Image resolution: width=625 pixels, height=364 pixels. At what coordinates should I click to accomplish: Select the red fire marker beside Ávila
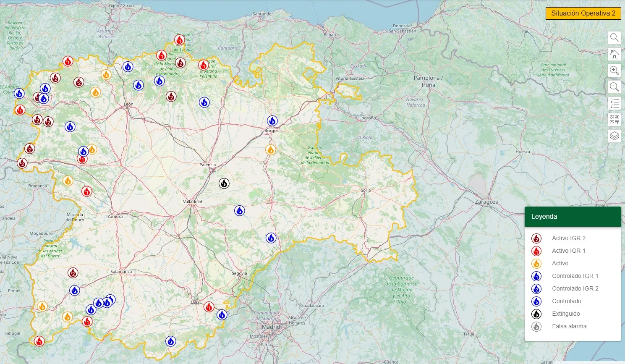click(x=209, y=307)
